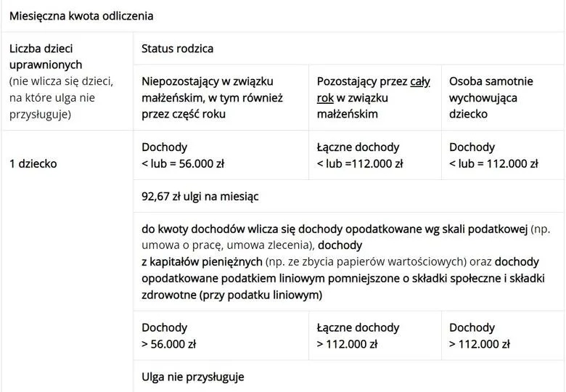
Task: Click the '1 dziecko' row label
Action: click(33, 163)
